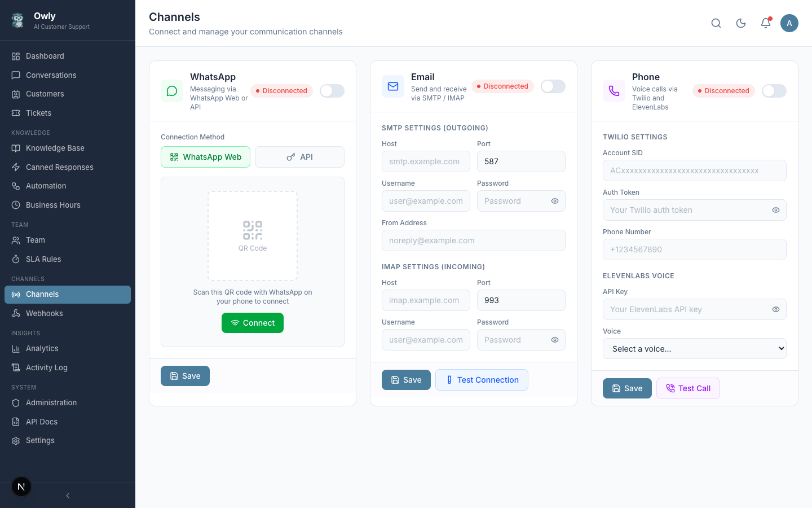Select WhatsApp Web connection method
This screenshot has height=508, width=812.
205,157
